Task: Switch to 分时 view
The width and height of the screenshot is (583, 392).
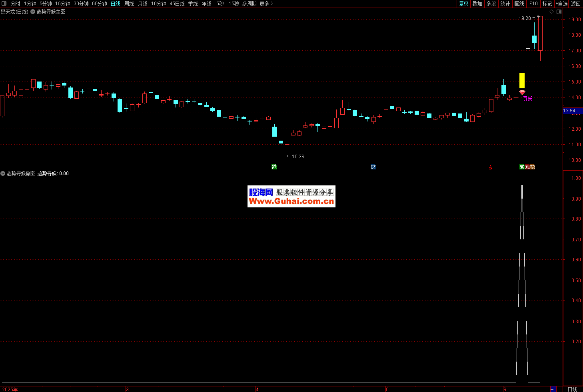Action: point(15,4)
